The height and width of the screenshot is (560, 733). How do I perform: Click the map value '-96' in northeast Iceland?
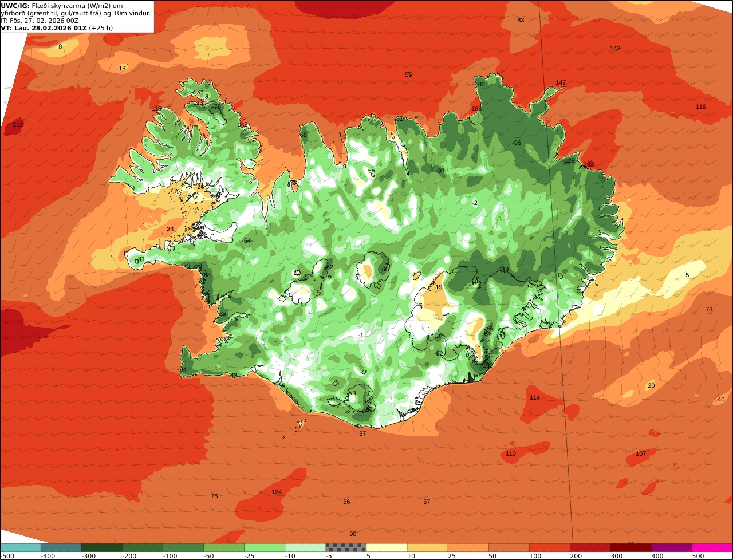516,143
